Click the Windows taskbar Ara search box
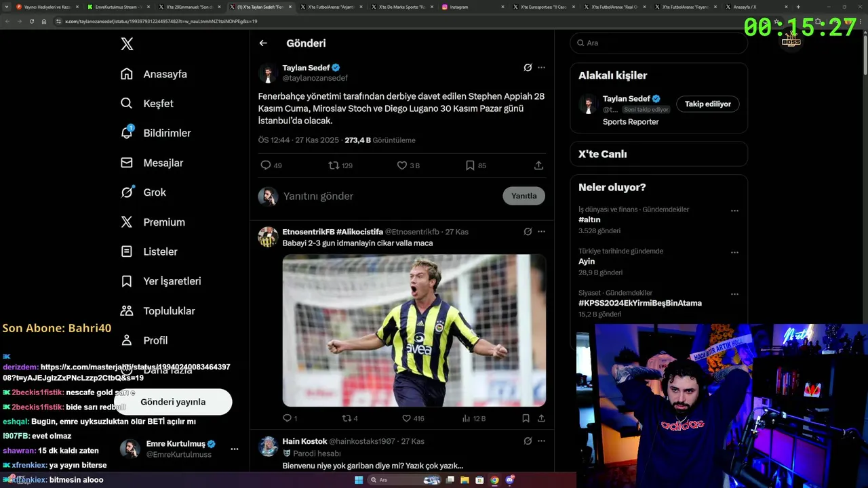 405,480
